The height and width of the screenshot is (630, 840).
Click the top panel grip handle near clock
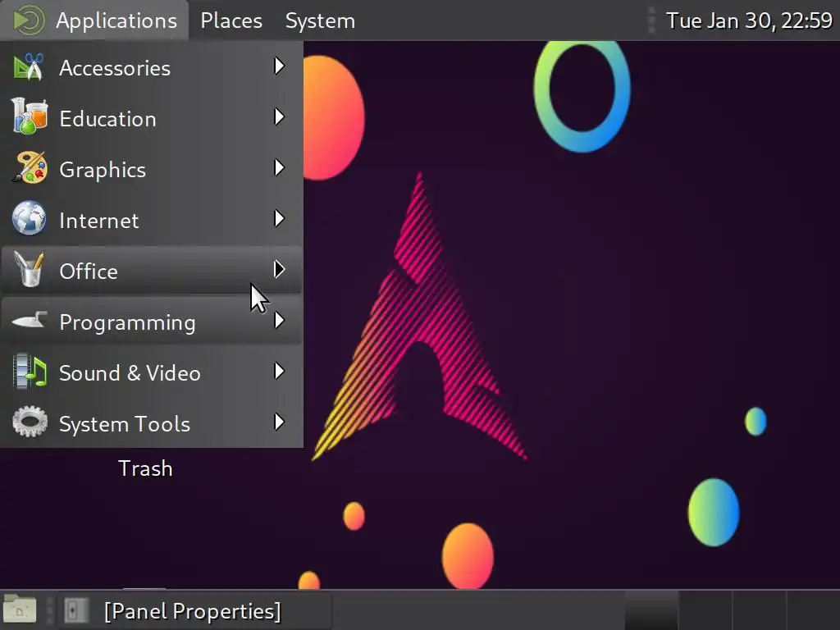[651, 21]
